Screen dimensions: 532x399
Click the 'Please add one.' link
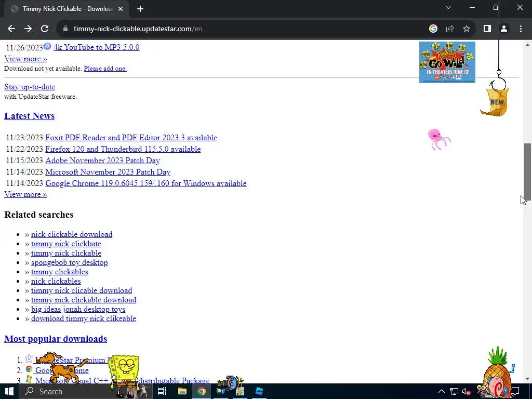[x=105, y=69]
